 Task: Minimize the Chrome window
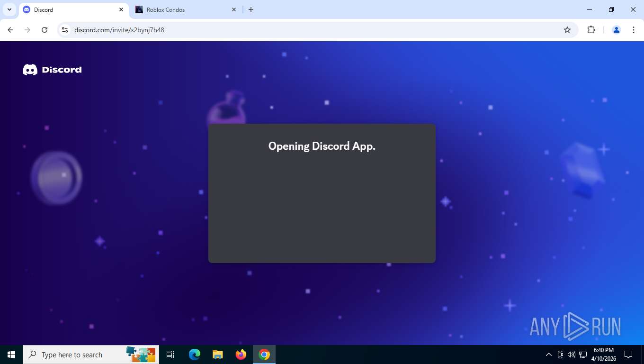[x=590, y=9]
